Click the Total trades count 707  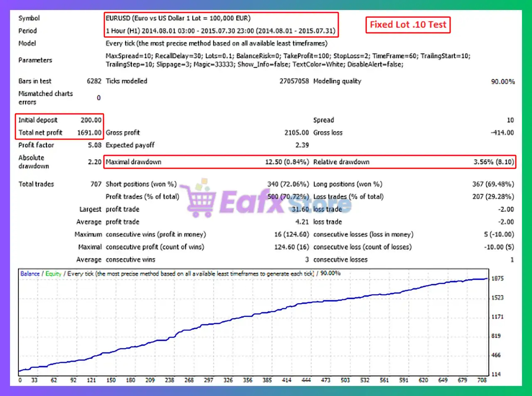[x=96, y=184]
